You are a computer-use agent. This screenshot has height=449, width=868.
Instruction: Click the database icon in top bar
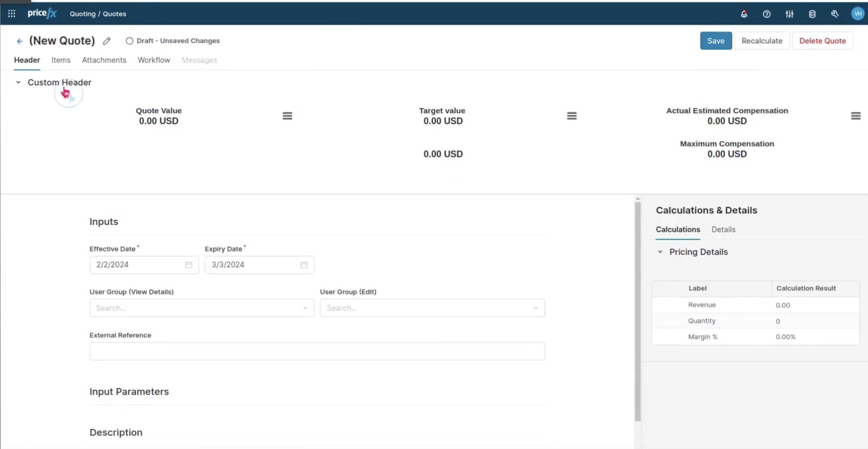coord(812,14)
